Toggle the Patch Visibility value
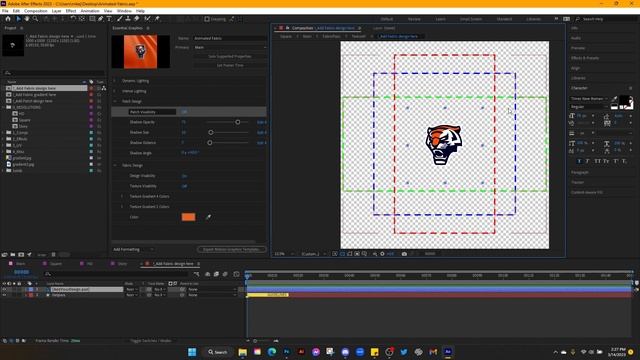Viewport: 640px width, 360px height. (184, 112)
